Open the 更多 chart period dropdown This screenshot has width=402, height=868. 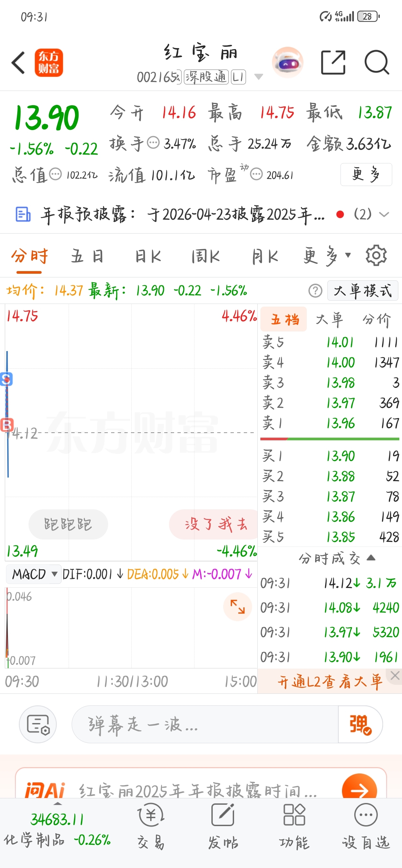point(327,256)
